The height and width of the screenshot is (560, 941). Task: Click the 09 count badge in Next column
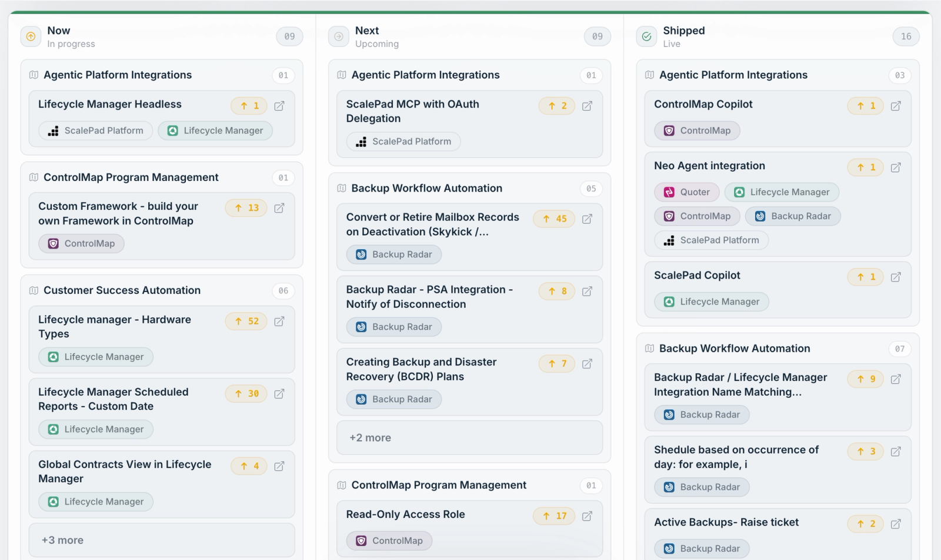[598, 36]
